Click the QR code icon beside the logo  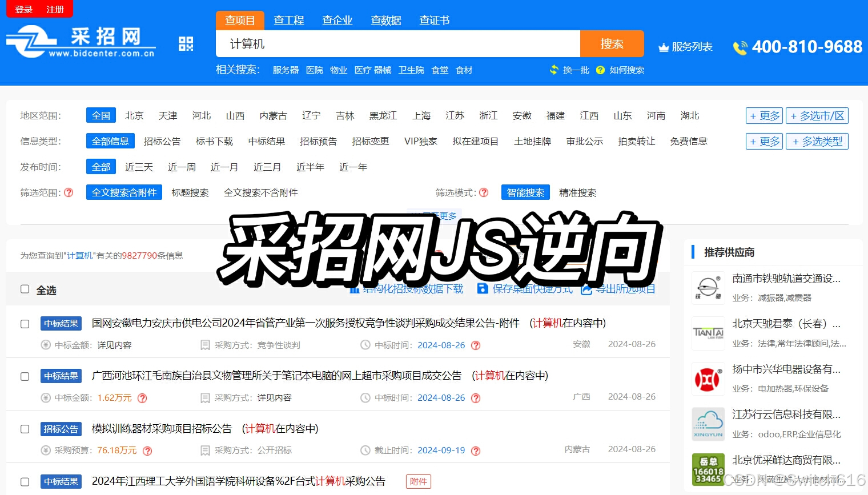click(186, 43)
